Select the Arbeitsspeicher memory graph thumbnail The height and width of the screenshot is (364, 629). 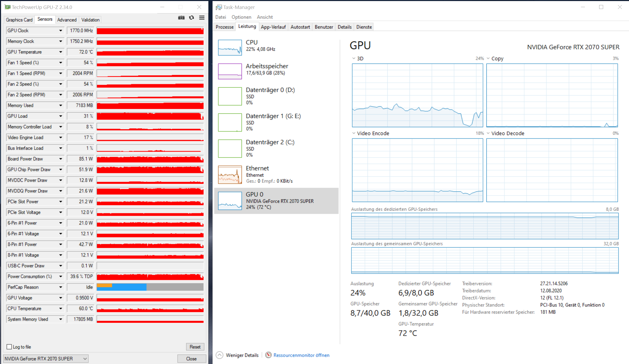click(x=230, y=71)
